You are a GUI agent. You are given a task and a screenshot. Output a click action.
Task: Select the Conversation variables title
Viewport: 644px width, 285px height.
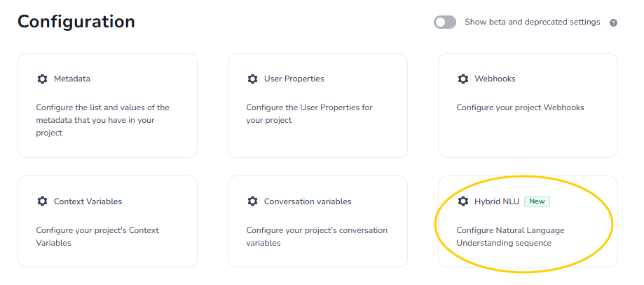coord(308,201)
